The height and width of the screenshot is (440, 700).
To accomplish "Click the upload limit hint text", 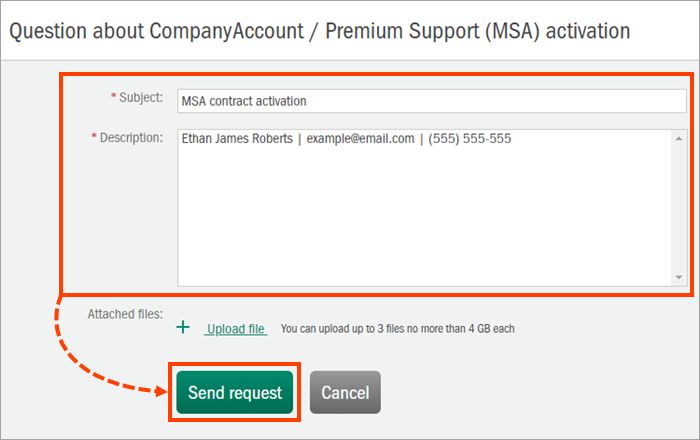I will click(x=397, y=329).
